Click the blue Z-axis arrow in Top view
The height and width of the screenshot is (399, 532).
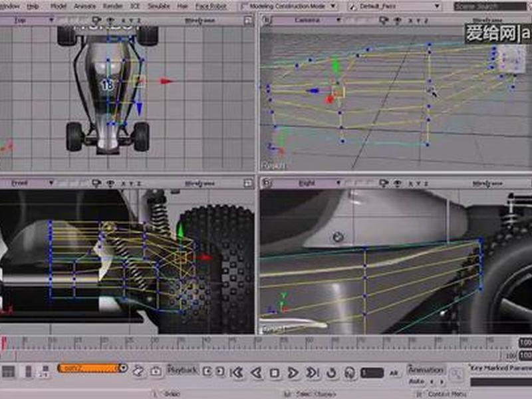139,108
